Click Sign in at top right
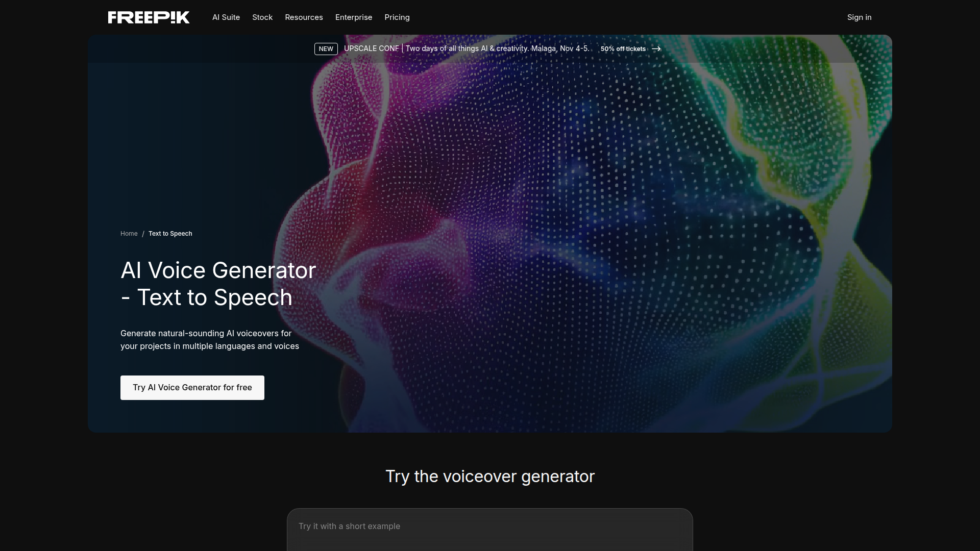 tap(859, 17)
